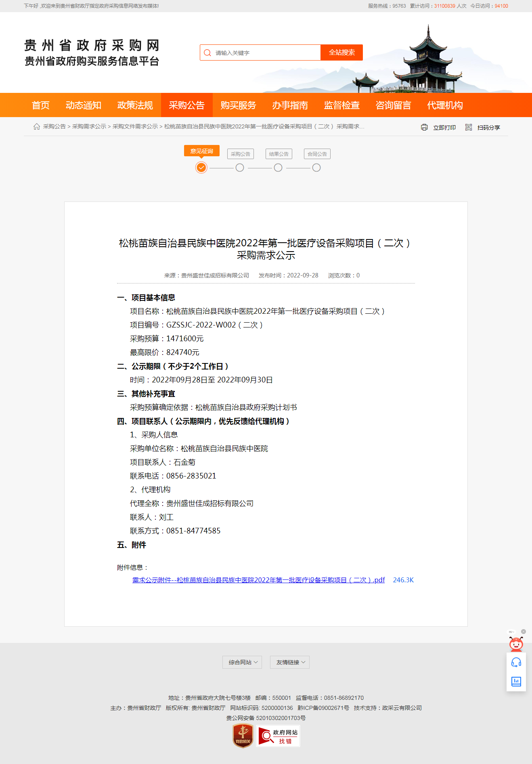Open the 办事指南 nav item
Viewport: 532px width, 764px height.
coord(290,105)
